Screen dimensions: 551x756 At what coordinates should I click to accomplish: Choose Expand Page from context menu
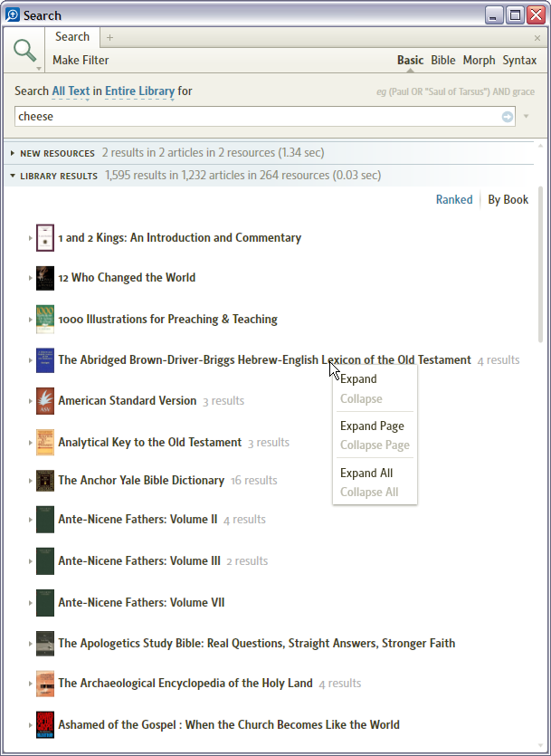pyautogui.click(x=375, y=426)
